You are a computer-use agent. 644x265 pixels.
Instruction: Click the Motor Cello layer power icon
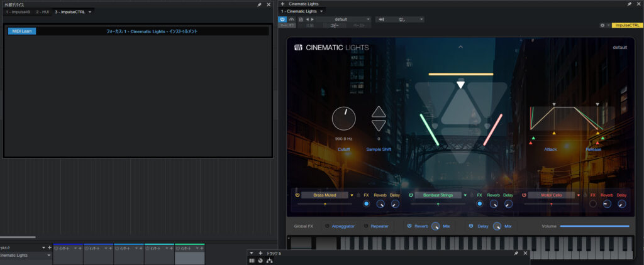[523, 195]
